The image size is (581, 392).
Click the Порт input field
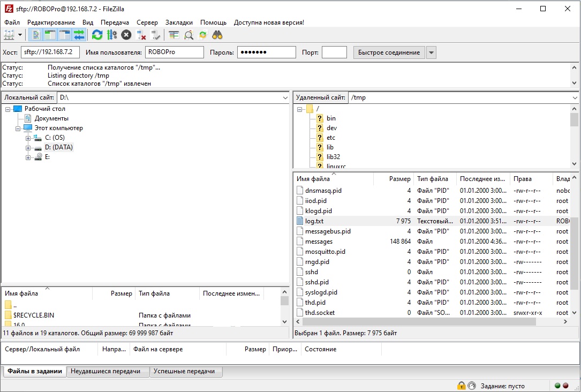(x=334, y=52)
